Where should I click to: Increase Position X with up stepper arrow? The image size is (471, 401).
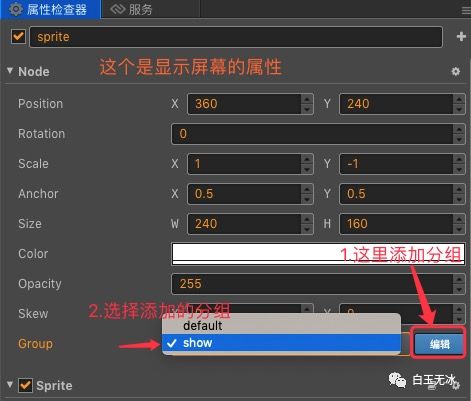[307, 99]
